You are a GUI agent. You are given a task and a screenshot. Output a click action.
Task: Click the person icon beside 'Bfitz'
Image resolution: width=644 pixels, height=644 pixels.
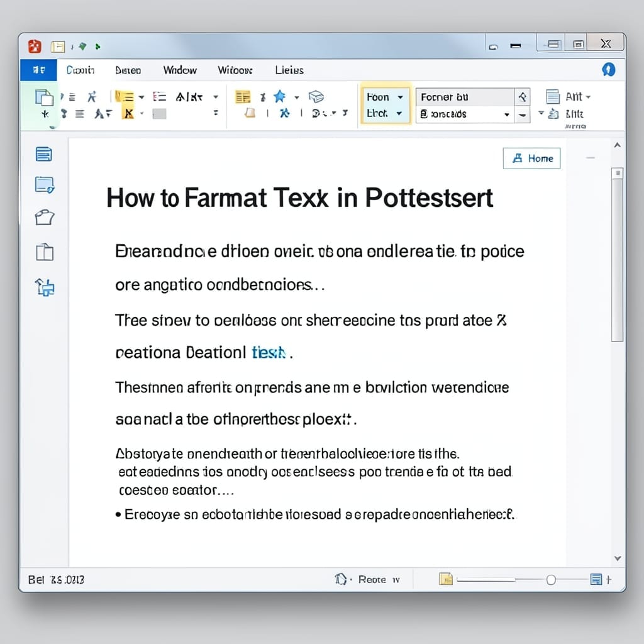553,114
